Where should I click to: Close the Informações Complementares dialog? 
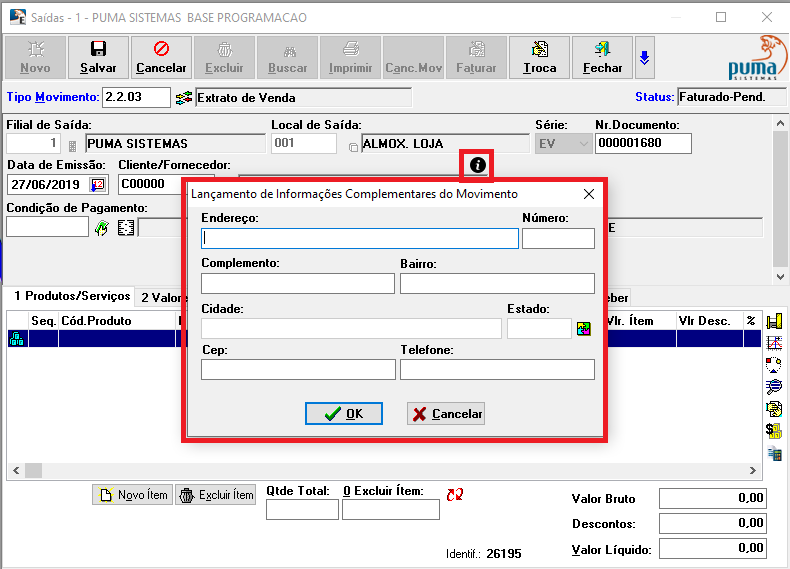588,194
